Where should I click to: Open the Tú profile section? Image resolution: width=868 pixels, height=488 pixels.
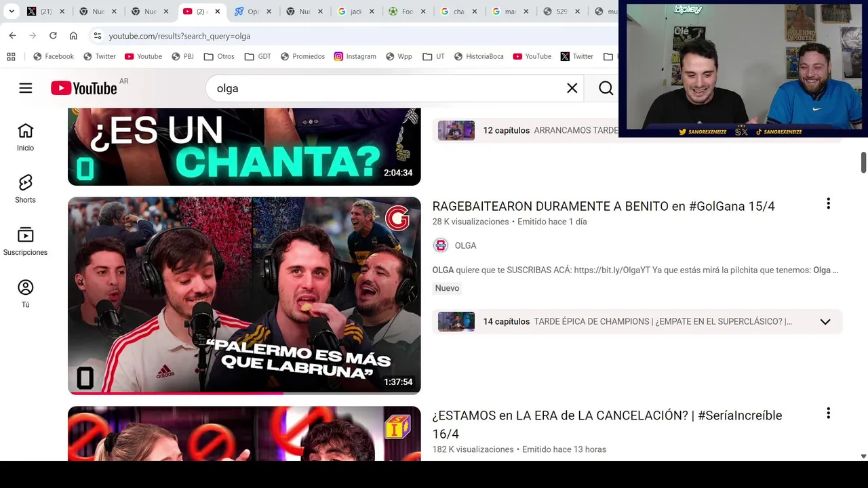click(25, 293)
